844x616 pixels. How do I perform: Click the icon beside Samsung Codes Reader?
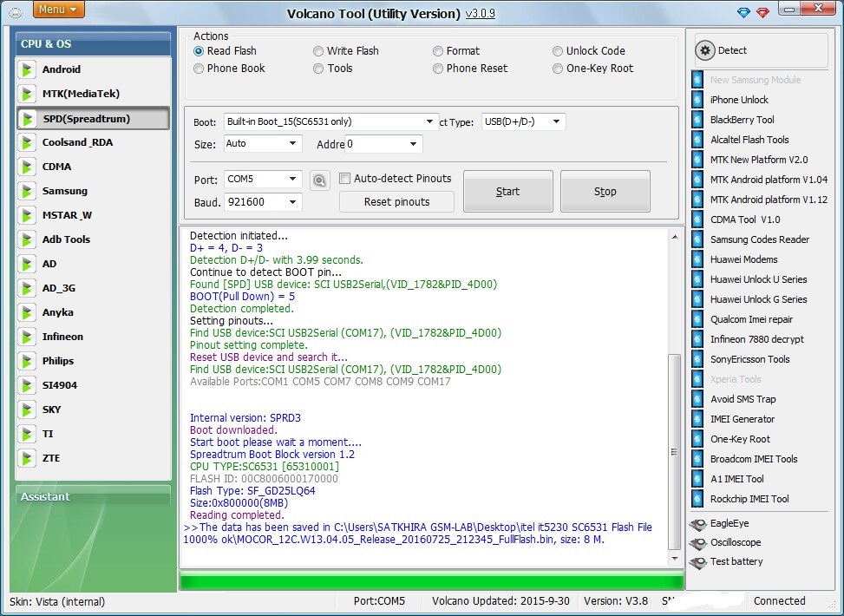point(697,239)
